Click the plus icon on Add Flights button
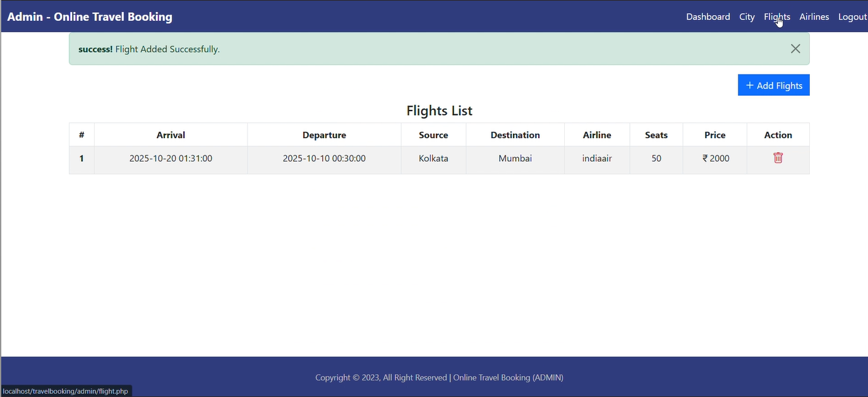Screen dimensions: 868x397 [749, 85]
